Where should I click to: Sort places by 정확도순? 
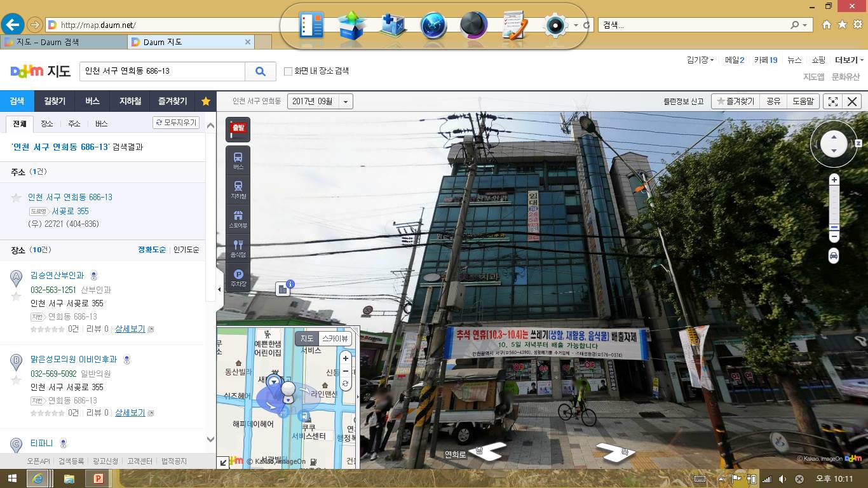(x=152, y=250)
